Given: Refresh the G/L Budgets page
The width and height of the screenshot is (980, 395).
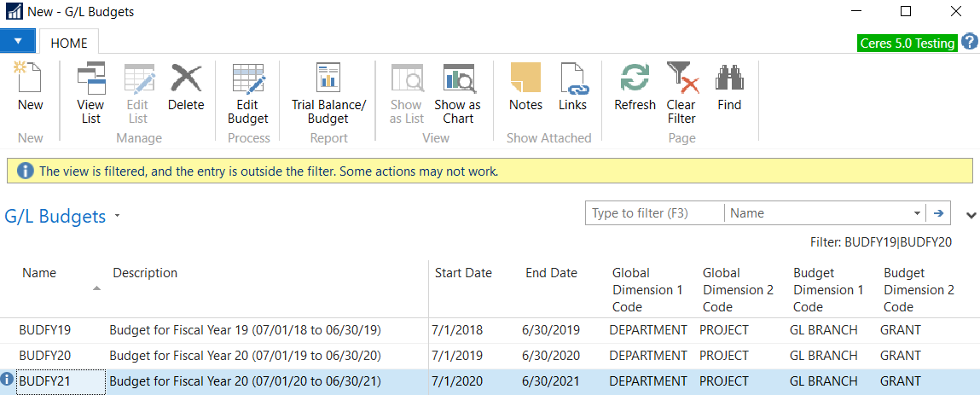Looking at the screenshot, I should point(635,89).
